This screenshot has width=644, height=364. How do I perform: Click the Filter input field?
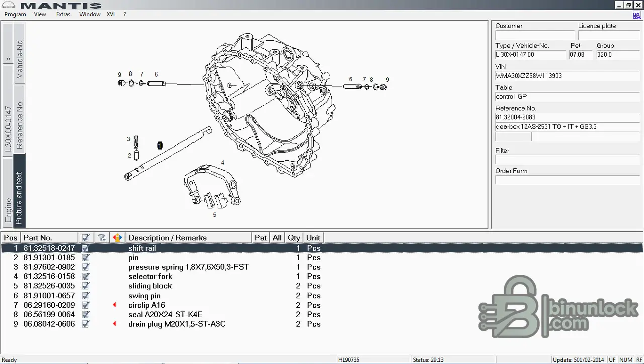pyautogui.click(x=568, y=160)
